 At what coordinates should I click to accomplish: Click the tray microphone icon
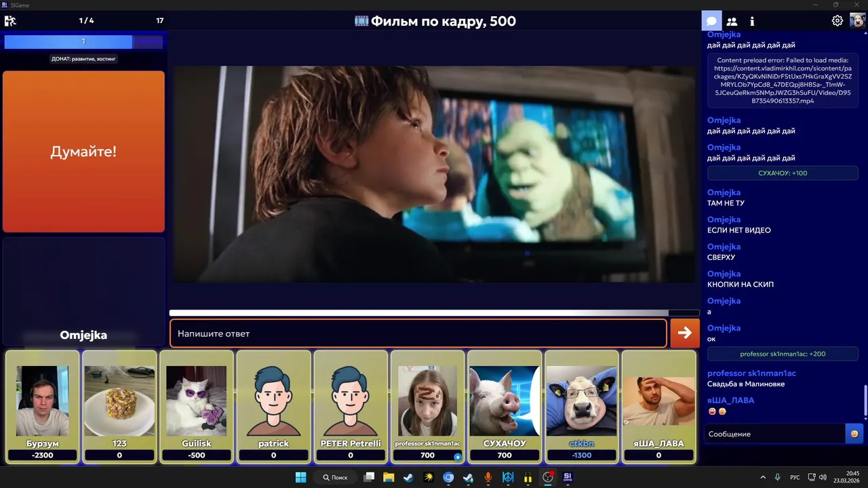tap(778, 477)
